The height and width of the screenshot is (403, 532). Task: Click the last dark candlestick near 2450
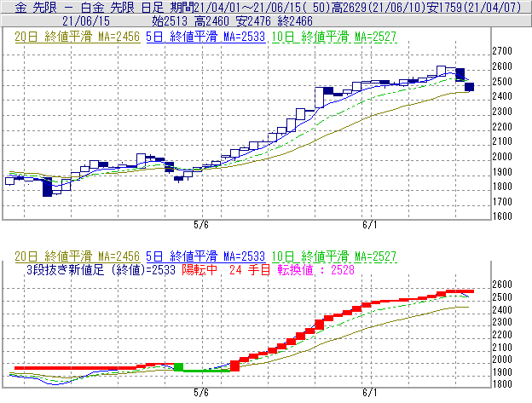[469, 87]
